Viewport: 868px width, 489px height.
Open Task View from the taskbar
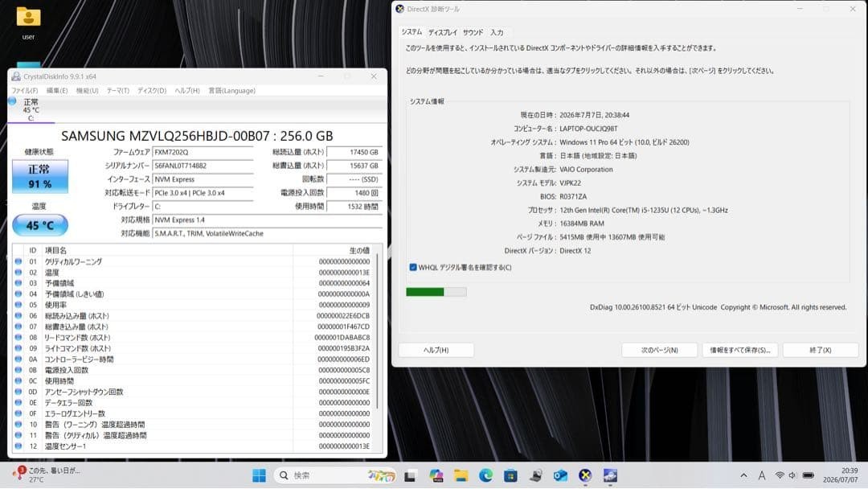click(x=410, y=475)
